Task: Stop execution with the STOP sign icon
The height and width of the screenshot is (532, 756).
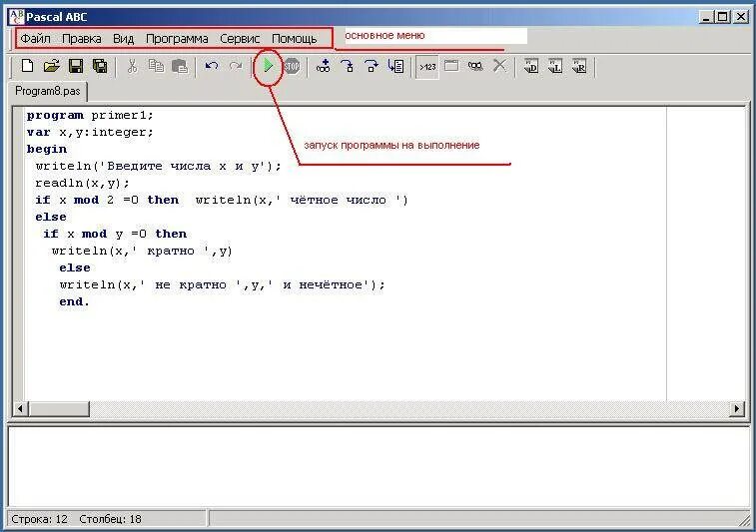Action: coord(292,66)
